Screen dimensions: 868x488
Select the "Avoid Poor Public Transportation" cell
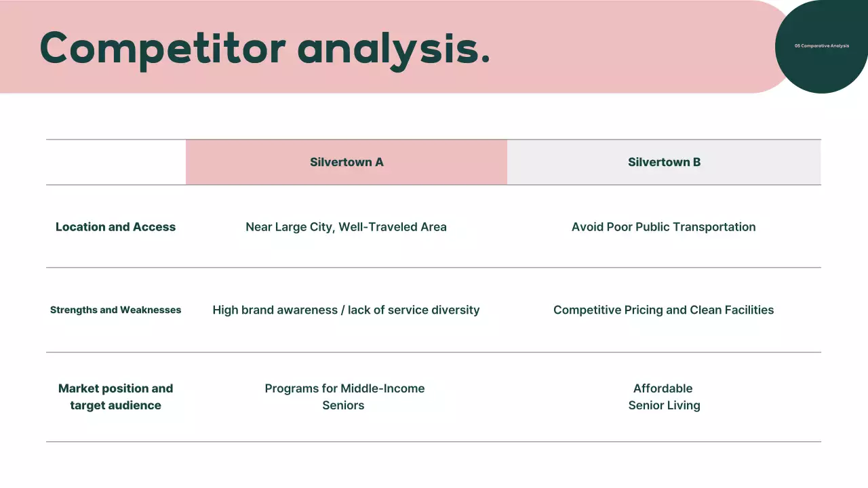[x=663, y=227]
